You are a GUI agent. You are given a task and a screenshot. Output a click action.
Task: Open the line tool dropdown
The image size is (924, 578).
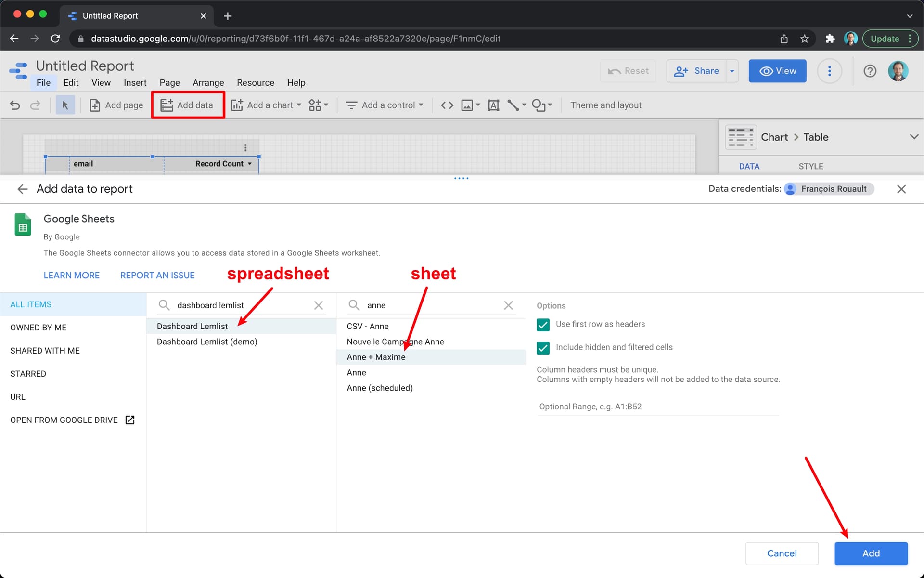tap(517, 105)
